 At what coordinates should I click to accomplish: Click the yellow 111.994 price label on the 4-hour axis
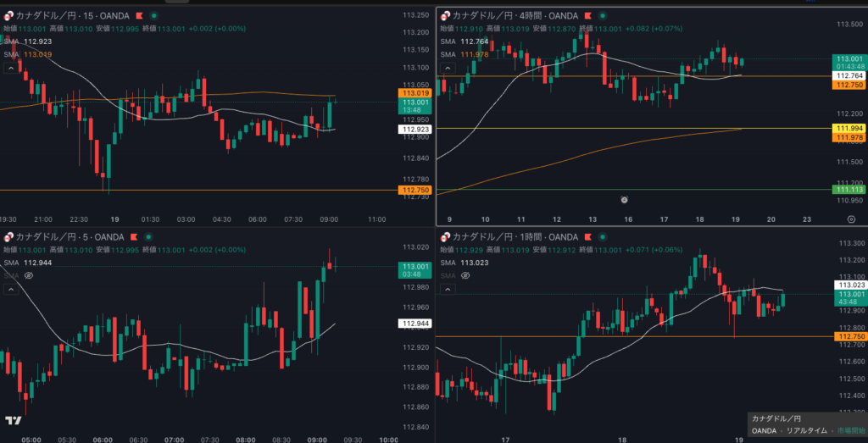click(x=849, y=128)
